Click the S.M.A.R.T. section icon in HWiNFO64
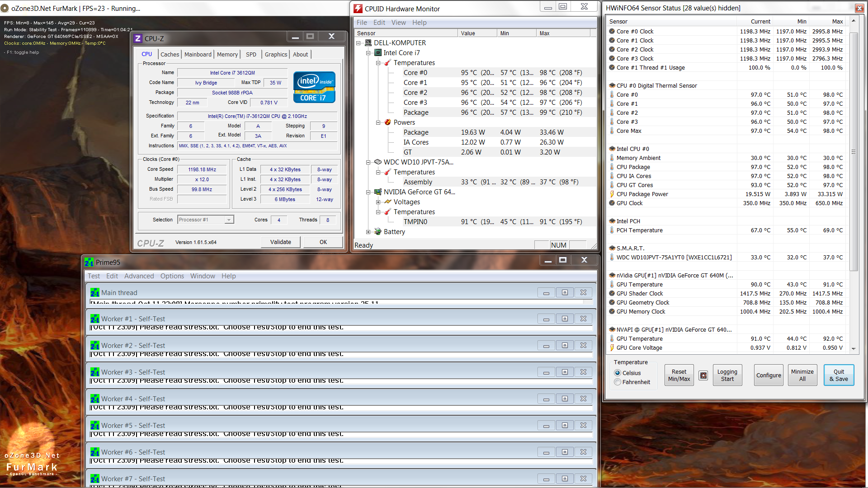Screen dimensions: 868x488 click(612, 249)
